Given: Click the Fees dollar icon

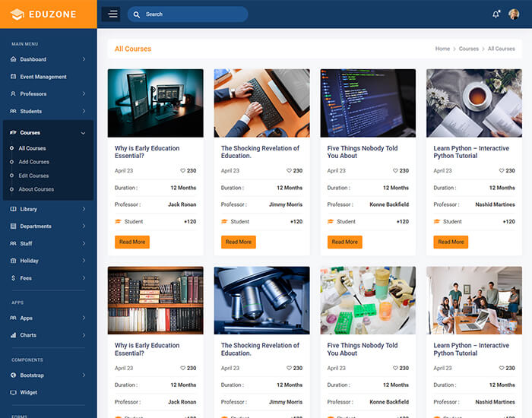Looking at the screenshot, I should coord(14,278).
